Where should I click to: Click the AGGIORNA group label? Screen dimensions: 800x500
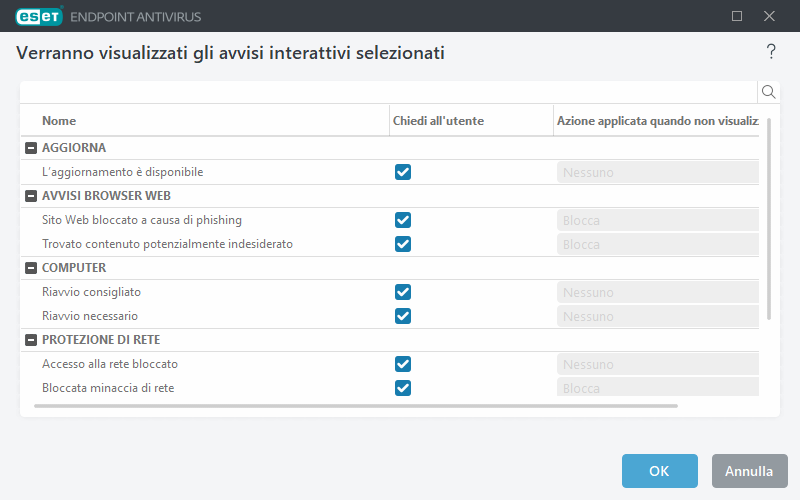[x=74, y=148]
